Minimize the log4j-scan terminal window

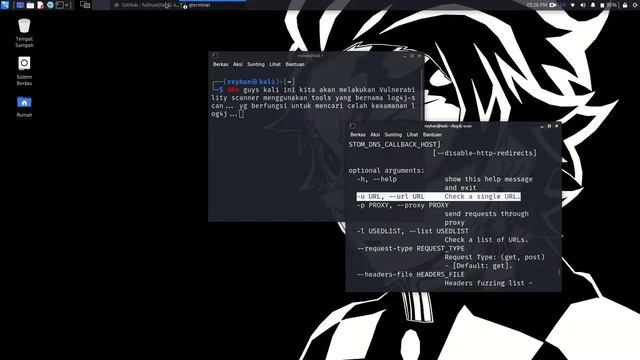pos(542,126)
